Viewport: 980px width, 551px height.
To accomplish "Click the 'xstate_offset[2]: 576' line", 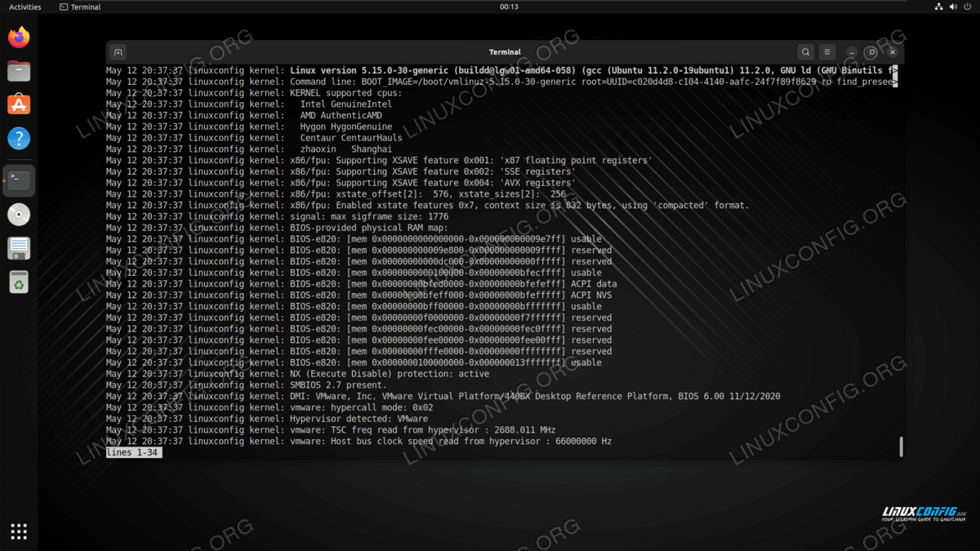I will tap(336, 194).
